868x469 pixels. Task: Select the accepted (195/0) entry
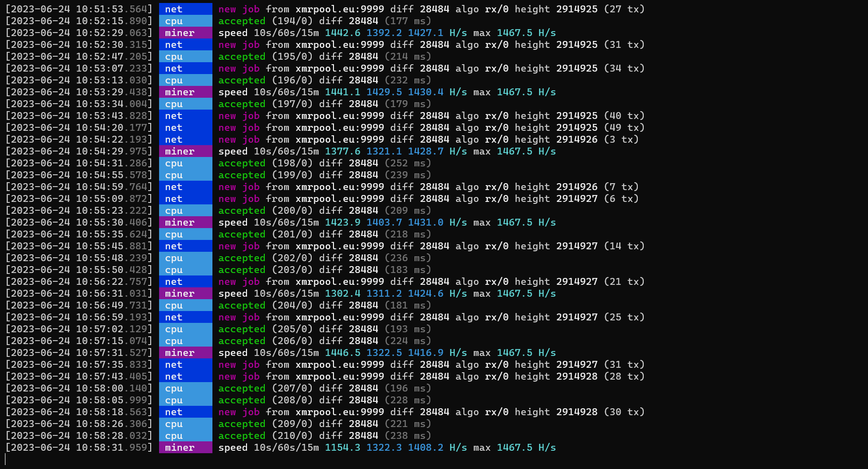325,56
